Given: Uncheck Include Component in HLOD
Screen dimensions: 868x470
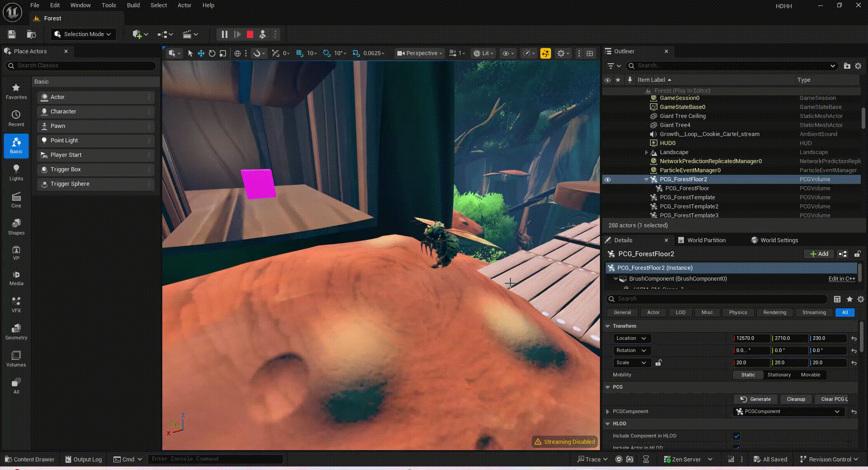Looking at the screenshot, I should (736, 436).
